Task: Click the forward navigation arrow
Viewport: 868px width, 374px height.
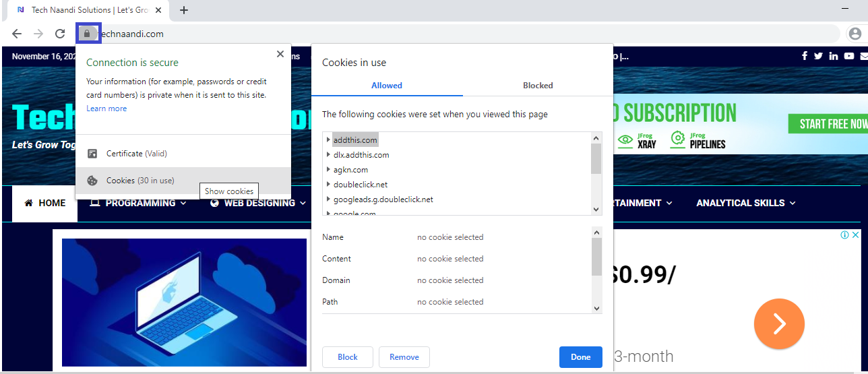Action: point(38,34)
